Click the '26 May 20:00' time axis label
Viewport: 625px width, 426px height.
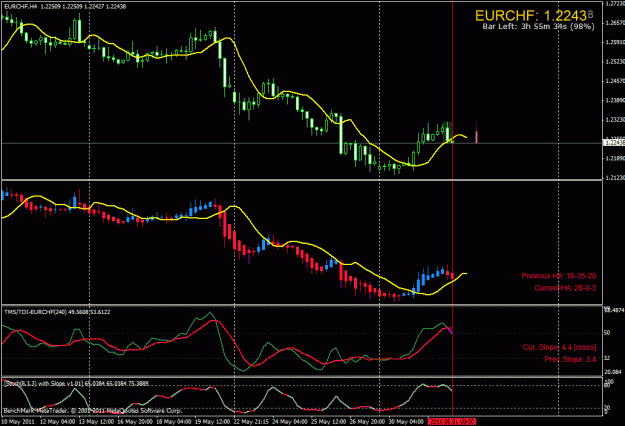367,421
